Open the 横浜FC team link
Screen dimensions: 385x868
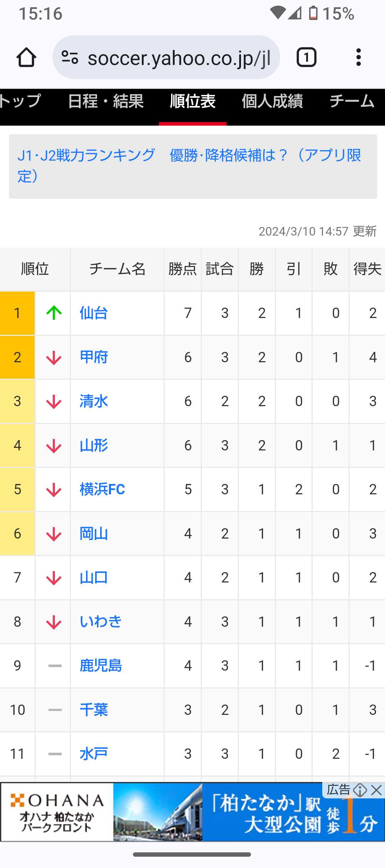pyautogui.click(x=102, y=489)
